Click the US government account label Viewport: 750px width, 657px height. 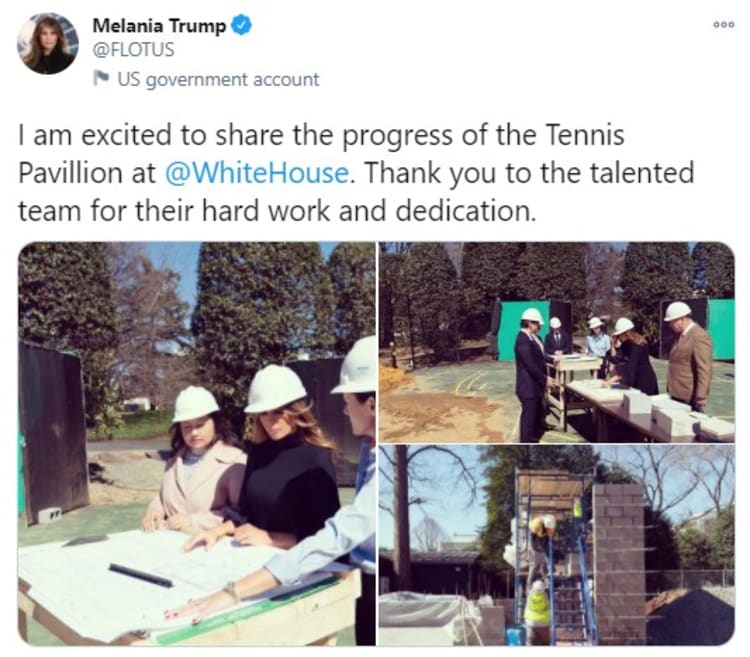point(218,79)
